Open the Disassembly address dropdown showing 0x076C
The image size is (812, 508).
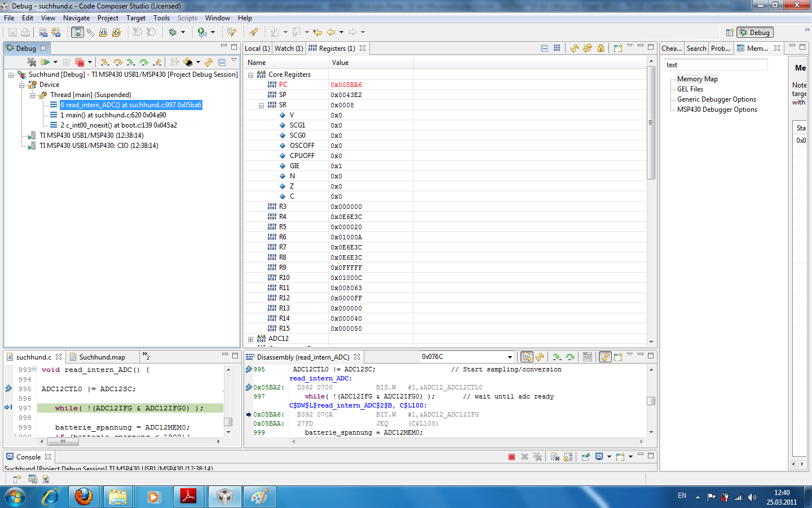tap(510, 357)
